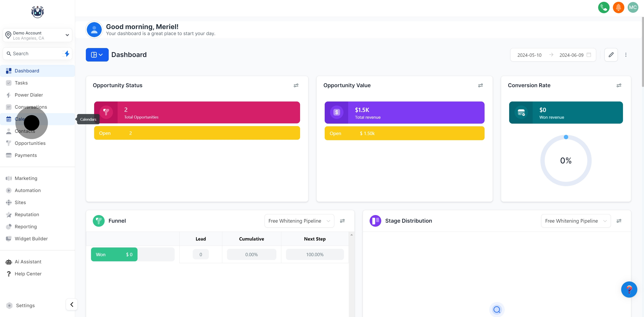Collapse the sidebar with the arrow button
Screen dimensions: 644x317
(x=72, y=304)
